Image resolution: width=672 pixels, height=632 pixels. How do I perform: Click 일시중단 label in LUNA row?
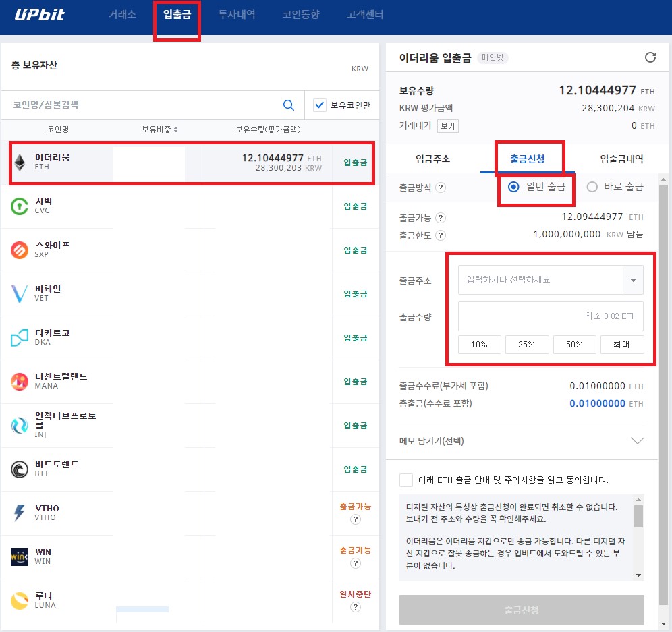click(356, 594)
